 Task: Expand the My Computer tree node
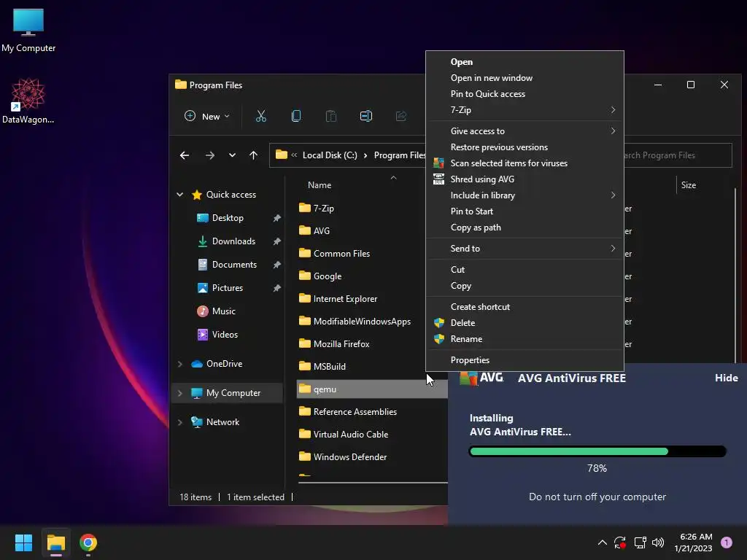[x=179, y=393]
